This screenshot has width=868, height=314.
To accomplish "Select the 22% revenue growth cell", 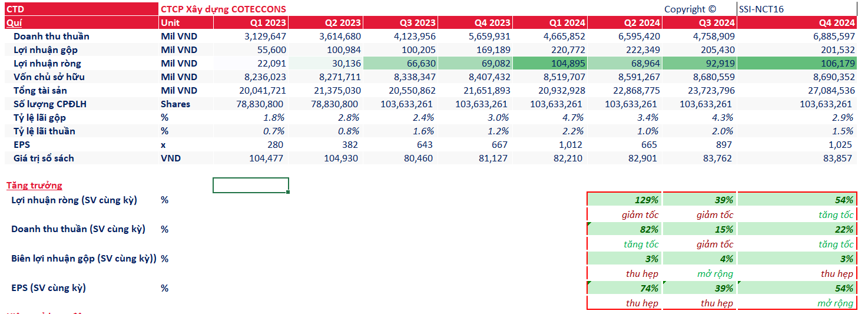I will pyautogui.click(x=797, y=229).
